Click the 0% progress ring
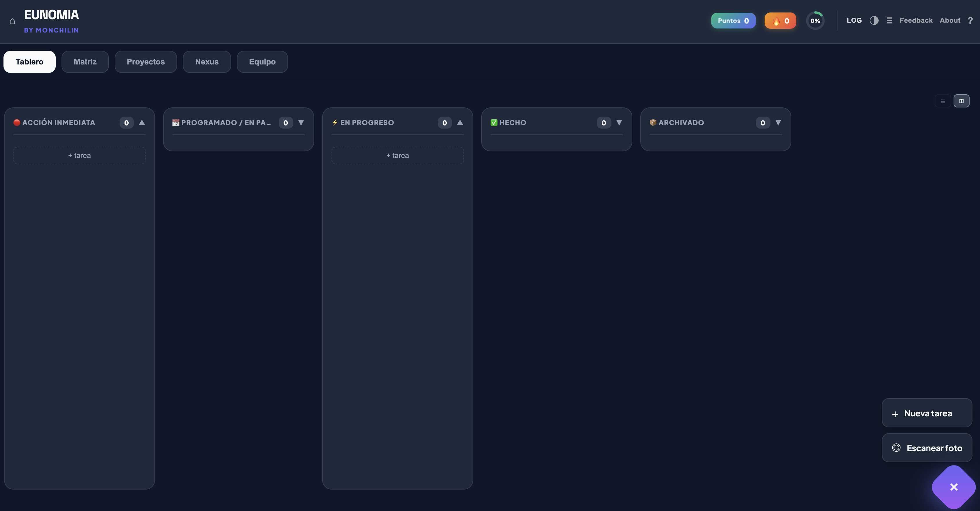This screenshot has height=511, width=980. pos(815,21)
